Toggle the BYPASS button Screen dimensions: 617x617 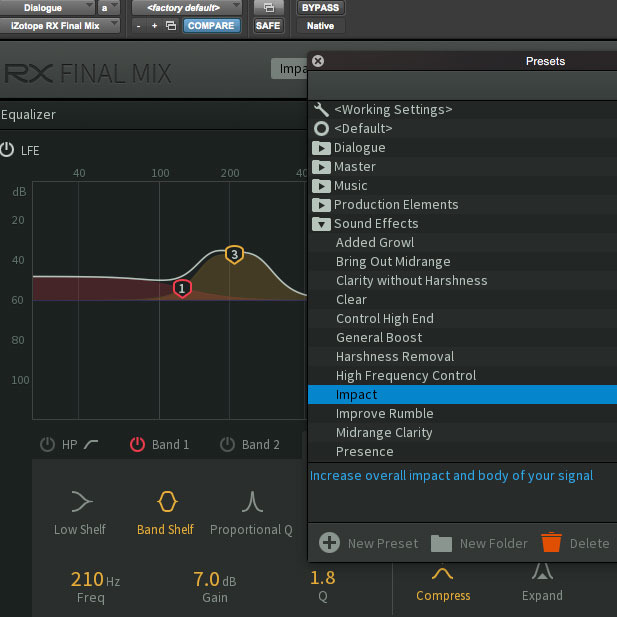coord(320,8)
